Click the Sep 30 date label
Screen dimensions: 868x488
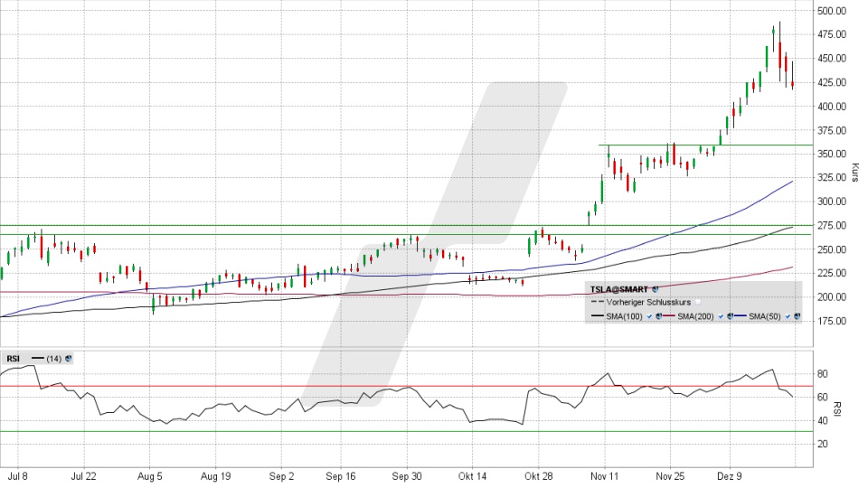click(x=406, y=476)
